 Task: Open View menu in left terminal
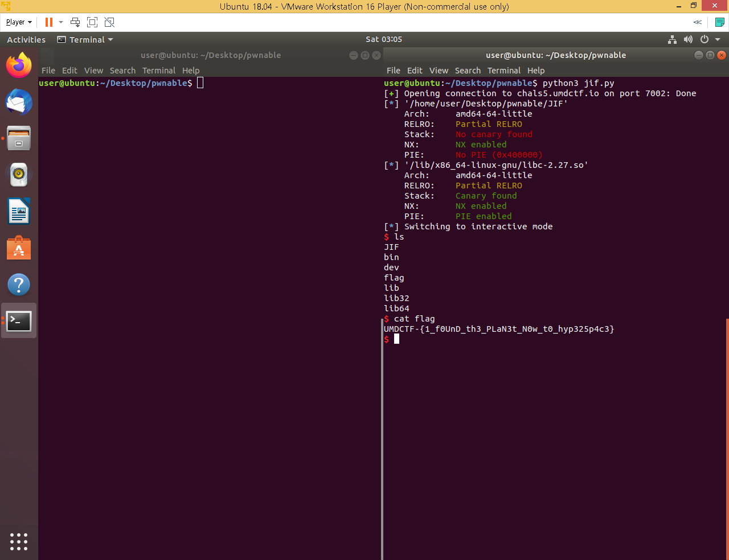[x=93, y=71]
